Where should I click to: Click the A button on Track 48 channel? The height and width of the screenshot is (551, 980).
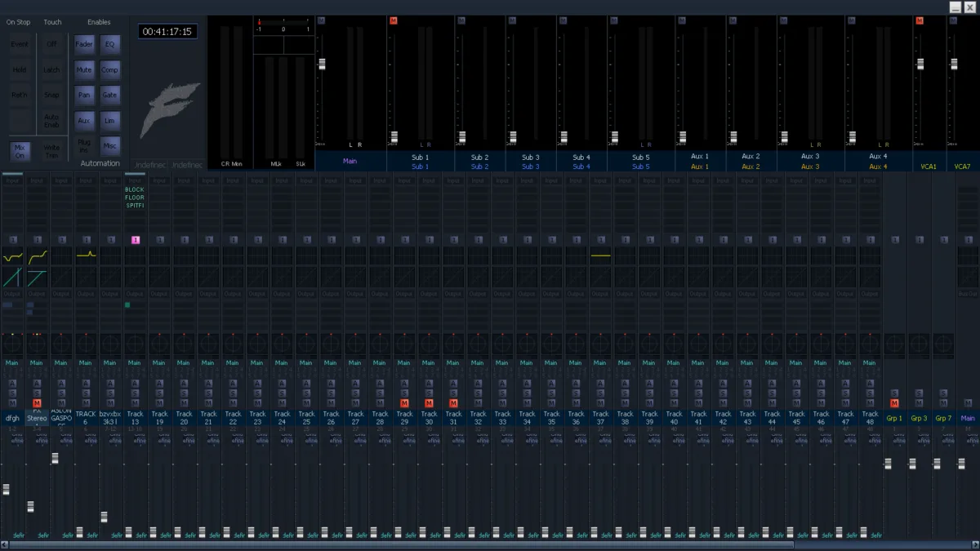[x=870, y=383]
